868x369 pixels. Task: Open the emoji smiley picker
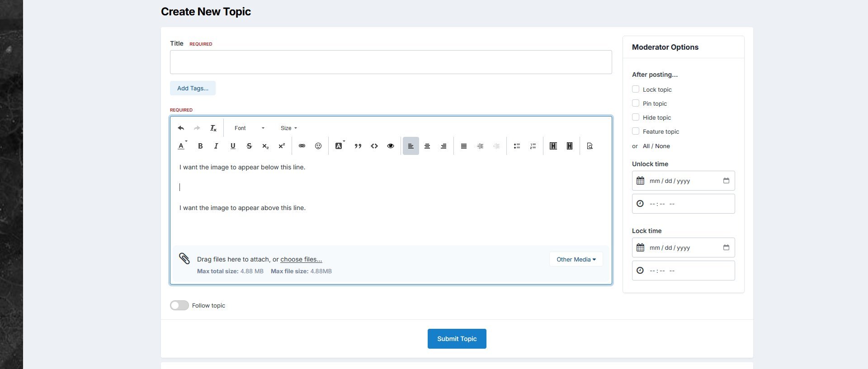(x=318, y=146)
